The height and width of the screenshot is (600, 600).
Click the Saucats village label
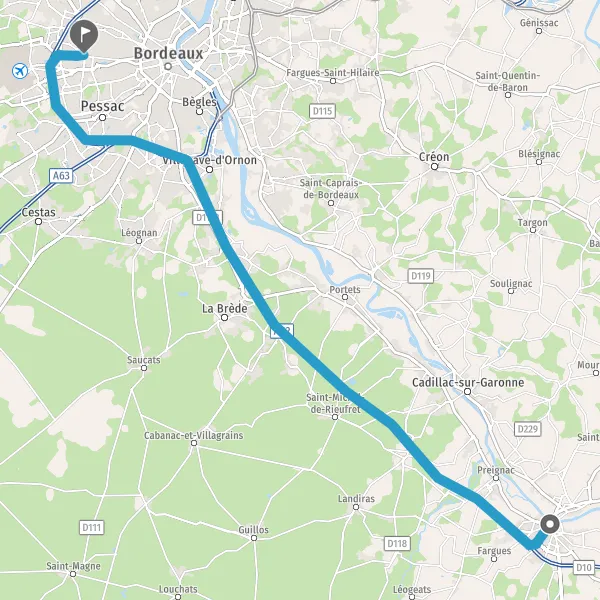(144, 360)
